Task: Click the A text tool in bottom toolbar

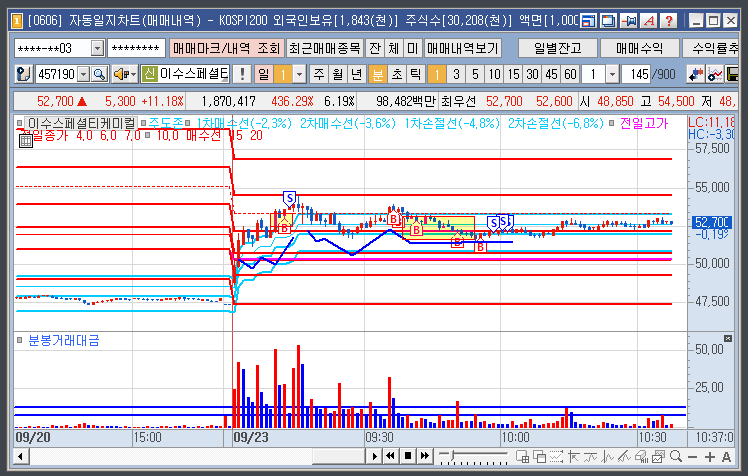Action: (726, 457)
